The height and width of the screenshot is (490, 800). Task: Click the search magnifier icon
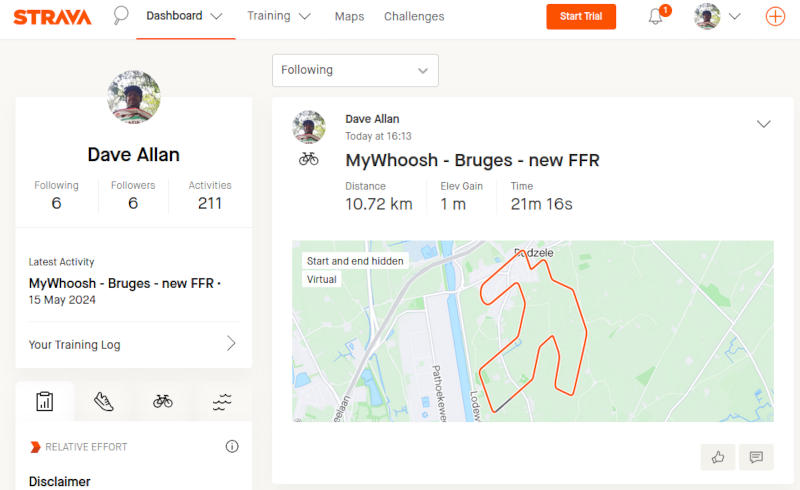click(x=121, y=16)
